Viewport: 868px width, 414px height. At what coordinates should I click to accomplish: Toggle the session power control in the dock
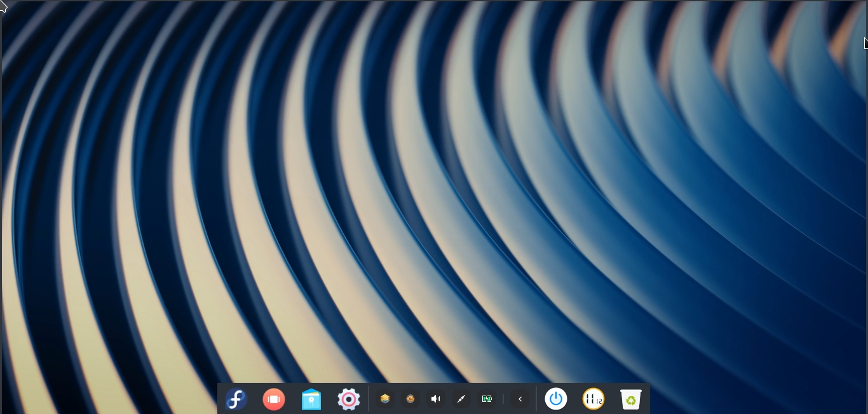(x=556, y=399)
